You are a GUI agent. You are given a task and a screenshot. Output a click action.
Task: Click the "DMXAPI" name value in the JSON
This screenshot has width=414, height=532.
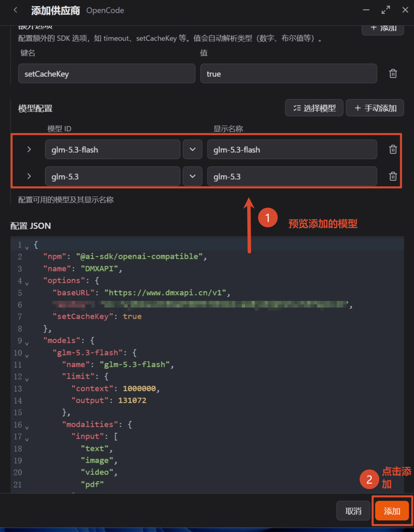pos(100,268)
